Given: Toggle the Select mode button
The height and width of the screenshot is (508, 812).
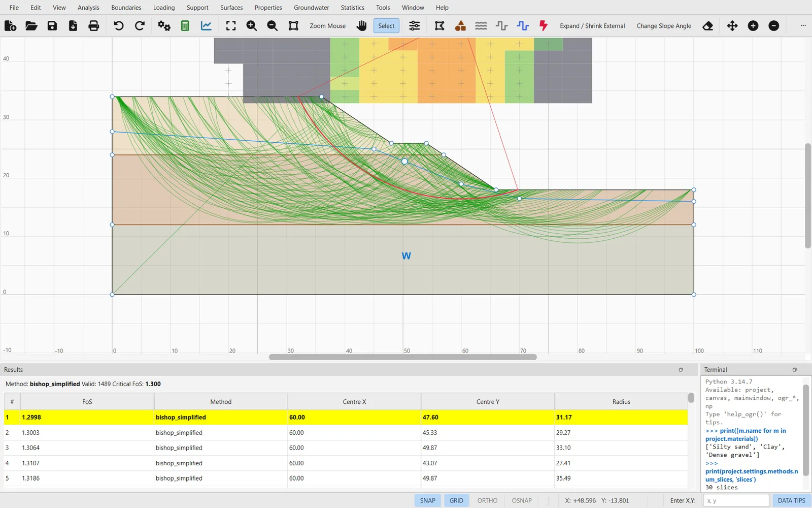Looking at the screenshot, I should pos(386,26).
